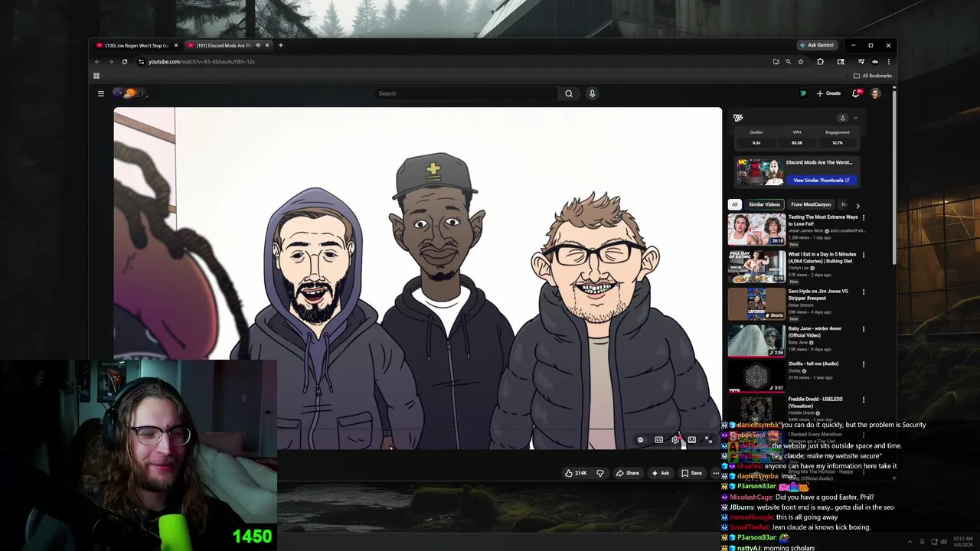Open options menu for Freddie Dredd USELESS video
980x551 pixels.
pos(864,399)
